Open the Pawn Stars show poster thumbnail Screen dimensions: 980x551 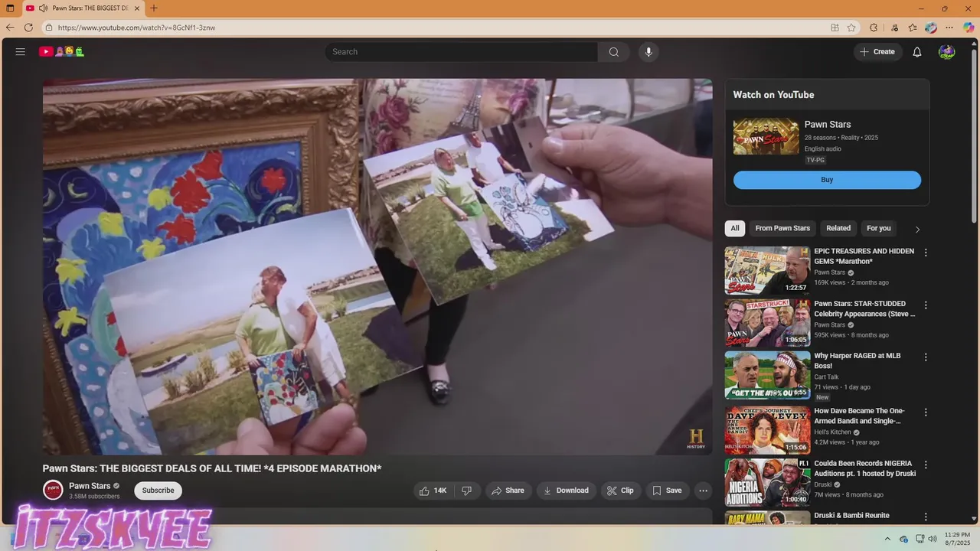(x=766, y=136)
